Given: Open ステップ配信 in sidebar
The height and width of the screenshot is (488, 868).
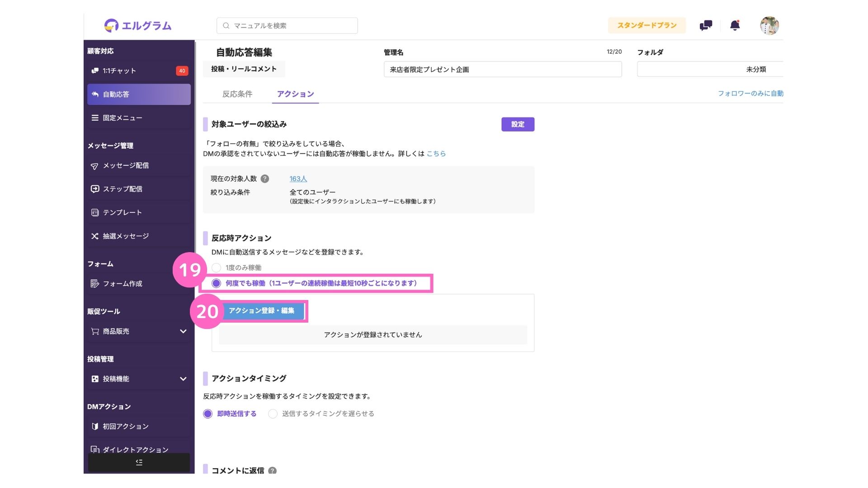Looking at the screenshot, I should tap(139, 189).
